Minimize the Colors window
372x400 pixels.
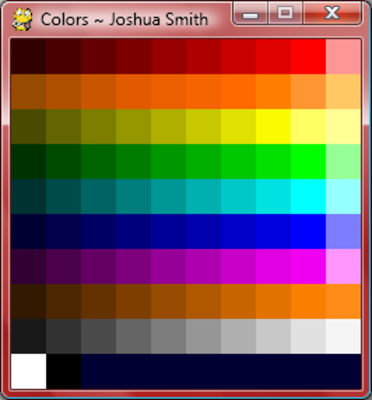(x=250, y=14)
